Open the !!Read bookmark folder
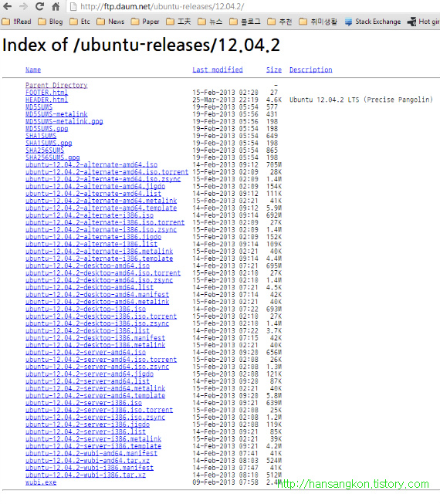This screenshot has width=440, height=504. pos(16,22)
